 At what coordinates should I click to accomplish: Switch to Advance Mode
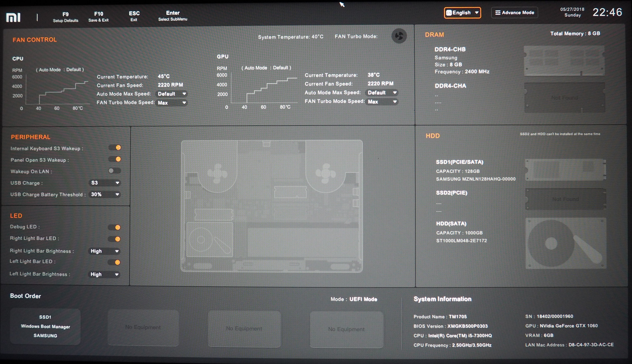514,13
